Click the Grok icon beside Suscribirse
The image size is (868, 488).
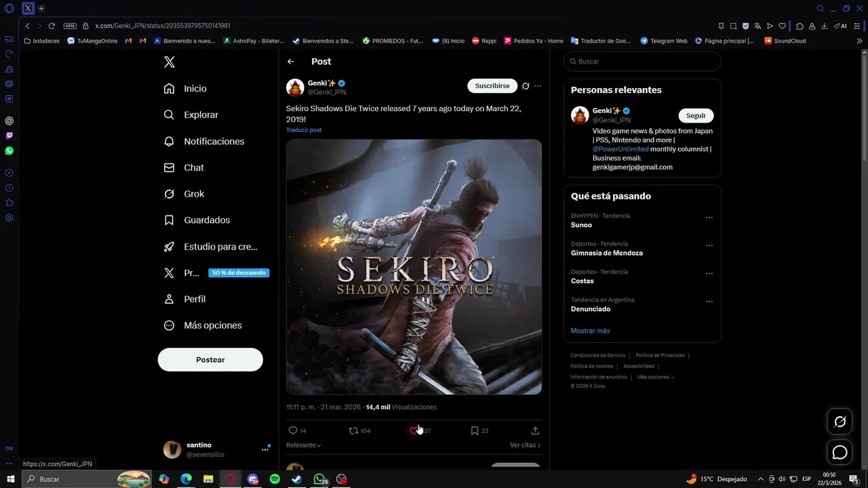coord(526,86)
